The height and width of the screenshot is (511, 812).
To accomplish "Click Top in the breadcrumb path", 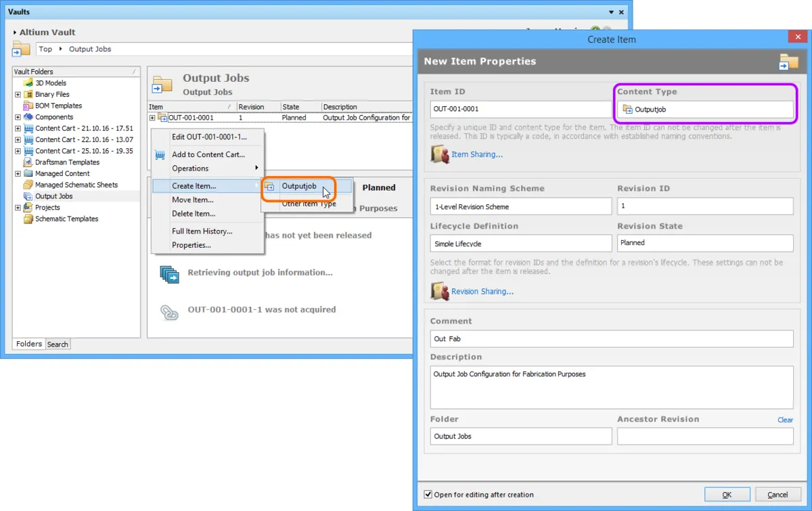I will [45, 49].
